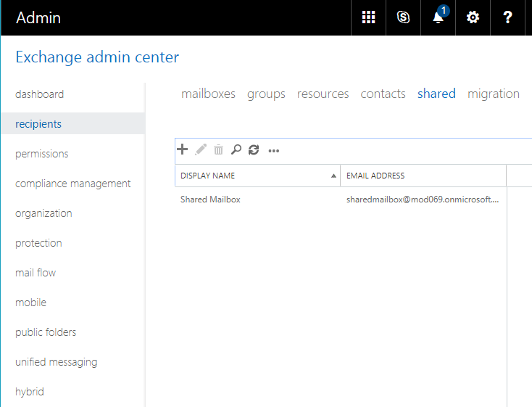Switch to the groups tab

[x=266, y=94]
